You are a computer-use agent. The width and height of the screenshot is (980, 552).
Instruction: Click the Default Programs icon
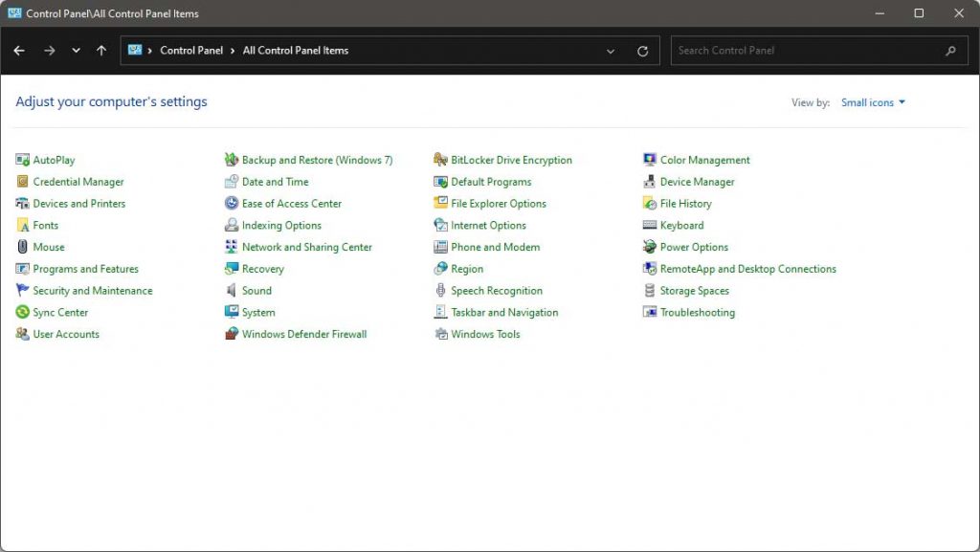click(x=440, y=182)
